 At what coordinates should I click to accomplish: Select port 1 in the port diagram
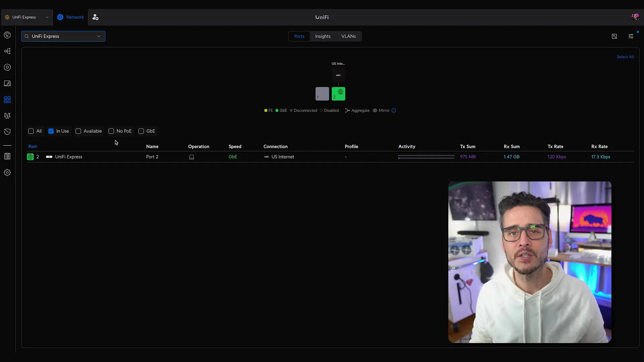point(322,94)
